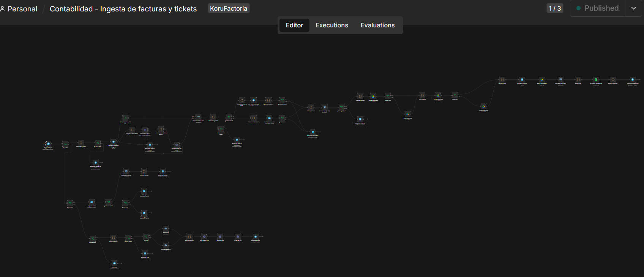
Task: Open the last Telegram node in the bottom row
Action: tap(256, 237)
